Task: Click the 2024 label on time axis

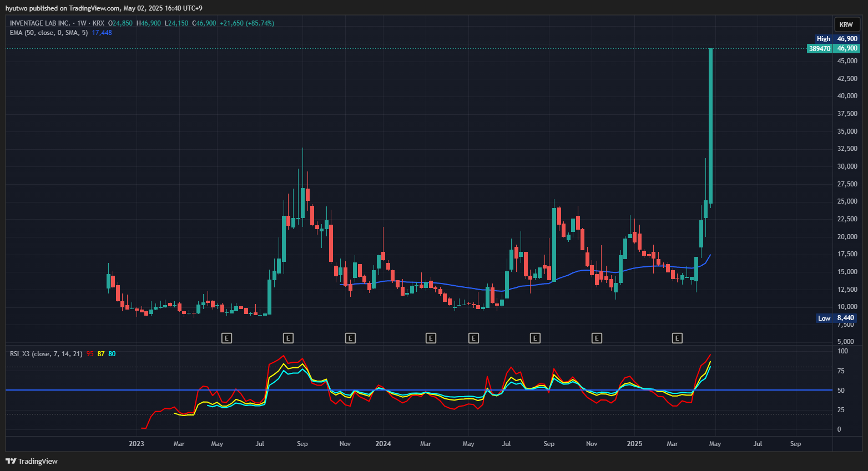Action: tap(383, 444)
